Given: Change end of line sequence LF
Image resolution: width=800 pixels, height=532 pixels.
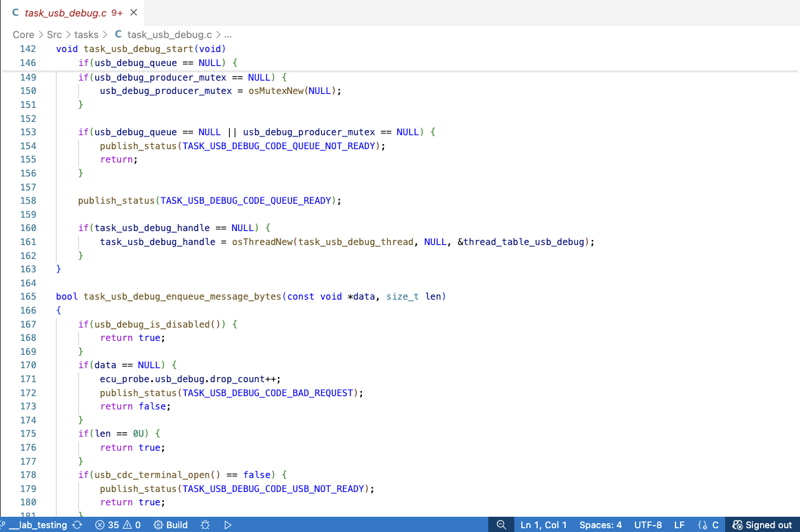Looking at the screenshot, I should [x=679, y=525].
